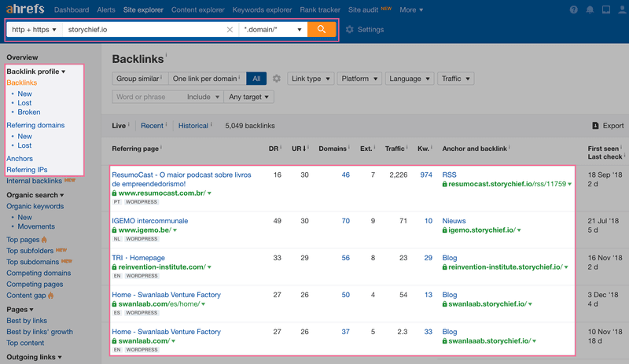Click the lock icon before resumocast.storychief.io
The height and width of the screenshot is (364, 629).
(444, 184)
